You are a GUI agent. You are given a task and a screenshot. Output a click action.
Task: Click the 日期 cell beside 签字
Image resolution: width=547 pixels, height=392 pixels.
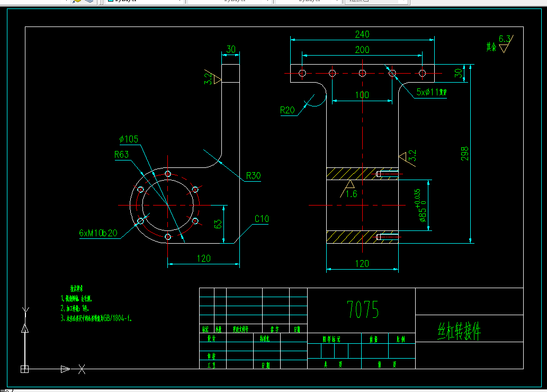297,329
